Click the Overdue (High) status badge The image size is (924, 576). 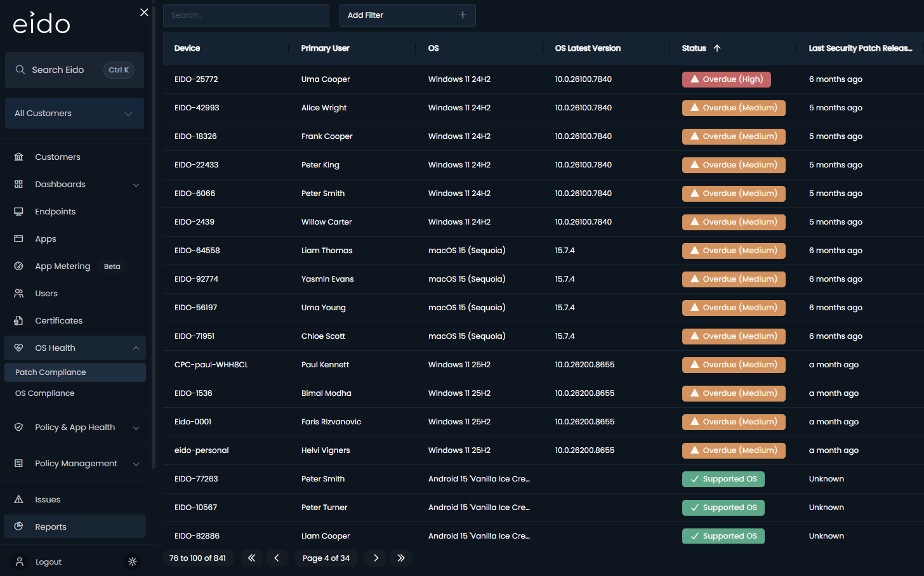[x=727, y=79]
